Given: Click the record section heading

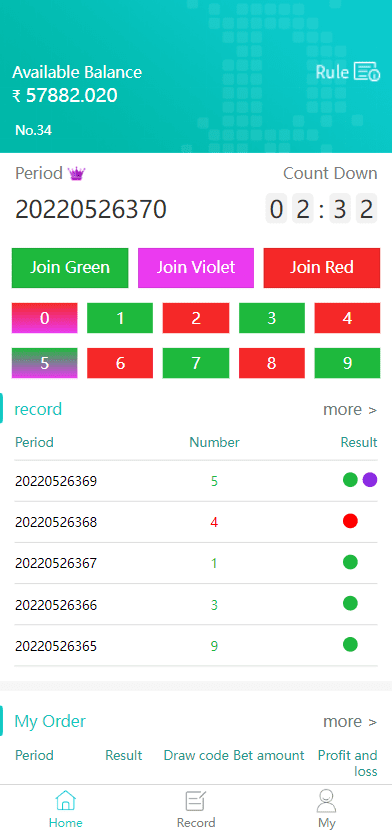Looking at the screenshot, I should [38, 409].
